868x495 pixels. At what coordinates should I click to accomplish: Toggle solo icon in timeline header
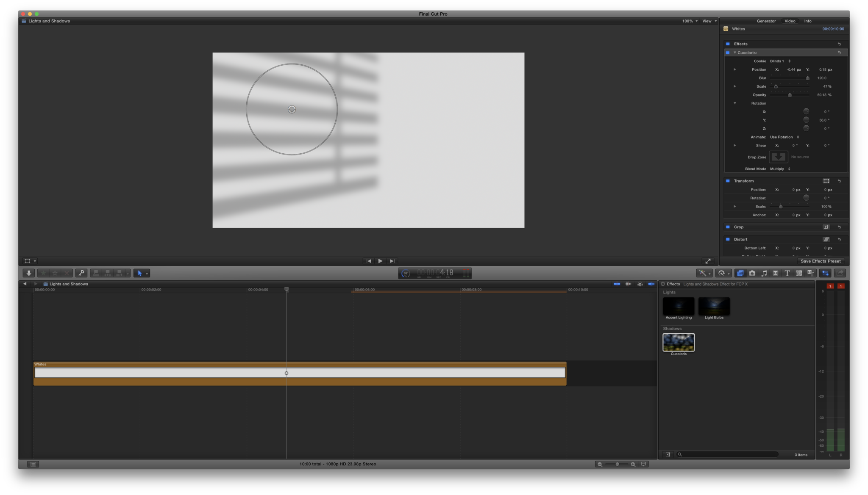(x=640, y=284)
